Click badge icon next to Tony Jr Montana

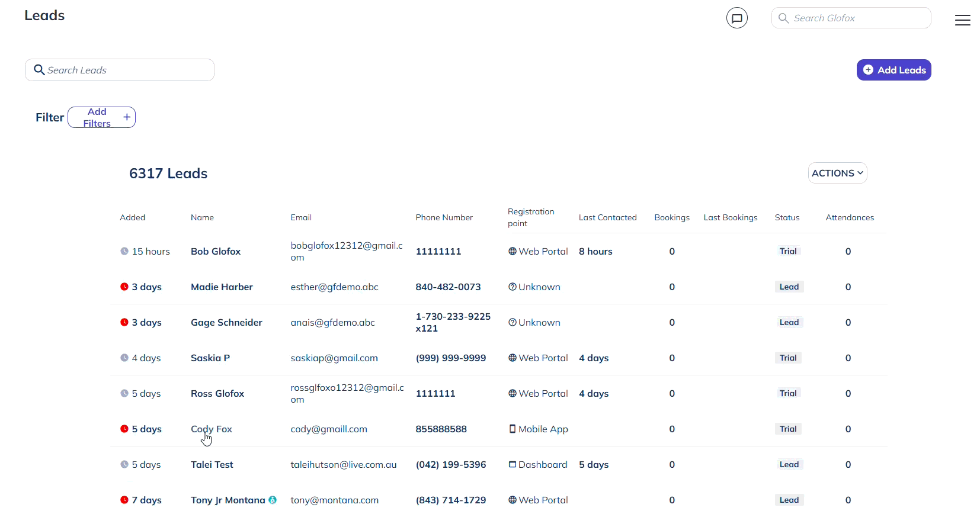(x=273, y=500)
